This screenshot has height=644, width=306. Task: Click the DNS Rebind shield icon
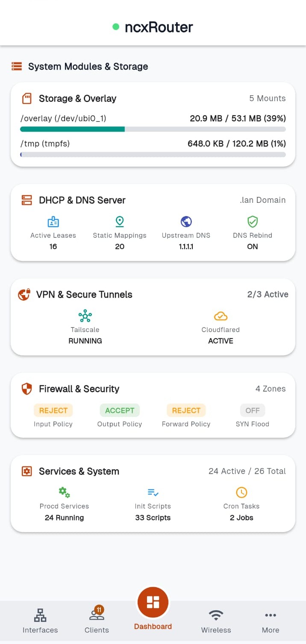coord(253,222)
